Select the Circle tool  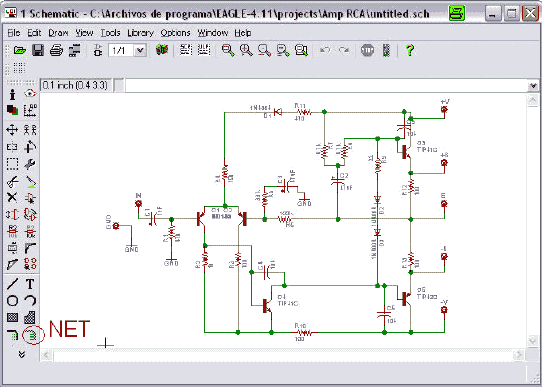click(12, 301)
